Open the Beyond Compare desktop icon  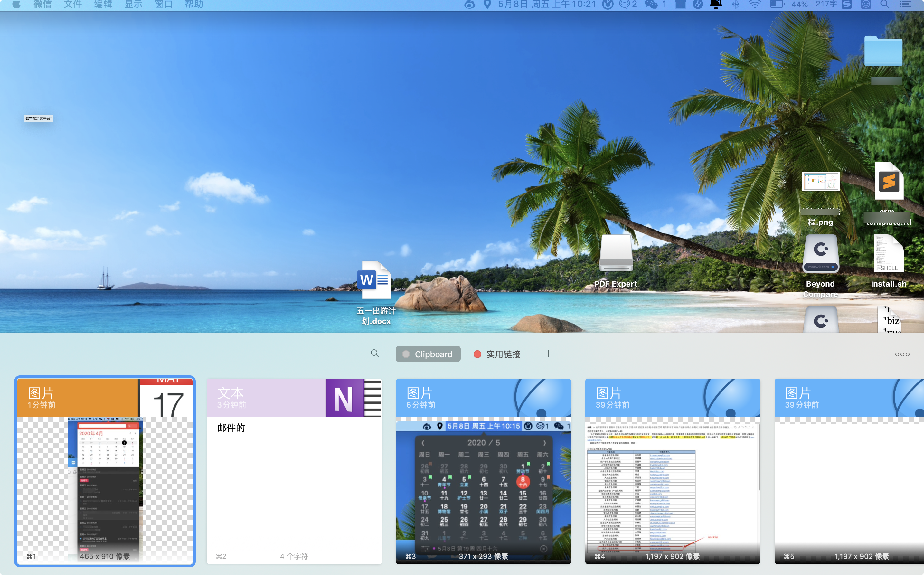(820, 254)
